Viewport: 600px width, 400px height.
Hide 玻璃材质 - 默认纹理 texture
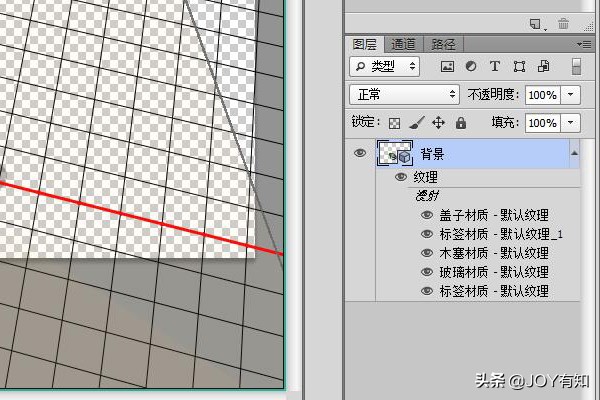(x=427, y=272)
